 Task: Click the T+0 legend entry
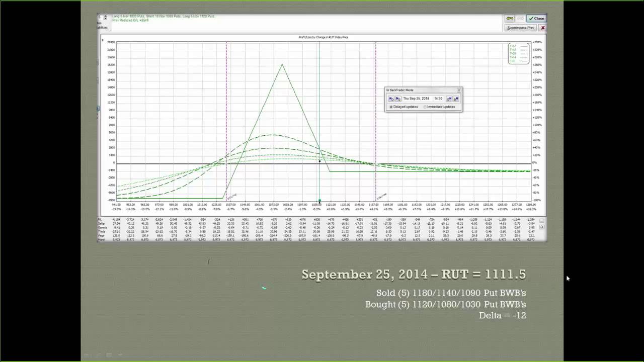(518, 61)
